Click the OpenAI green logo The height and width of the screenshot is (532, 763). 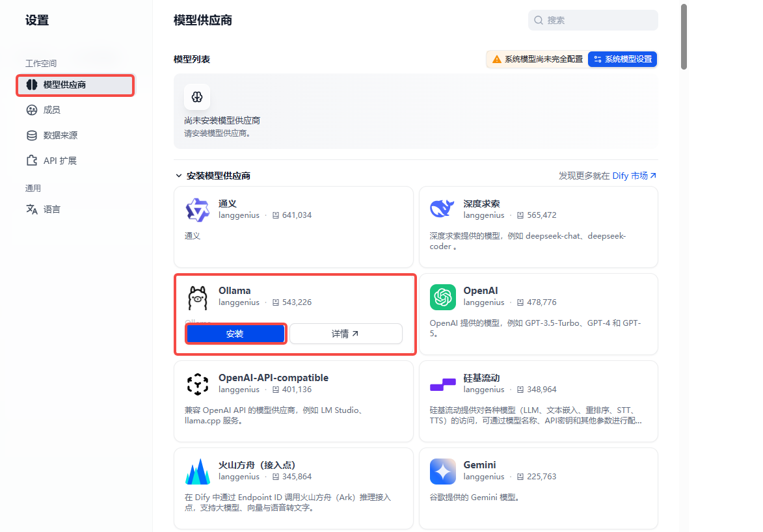pyautogui.click(x=443, y=297)
